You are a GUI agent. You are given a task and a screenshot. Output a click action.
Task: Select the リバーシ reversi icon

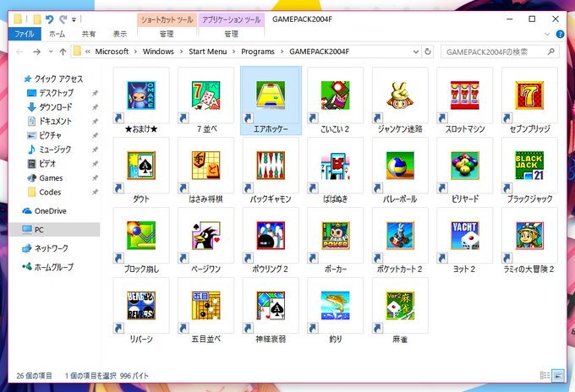141,306
